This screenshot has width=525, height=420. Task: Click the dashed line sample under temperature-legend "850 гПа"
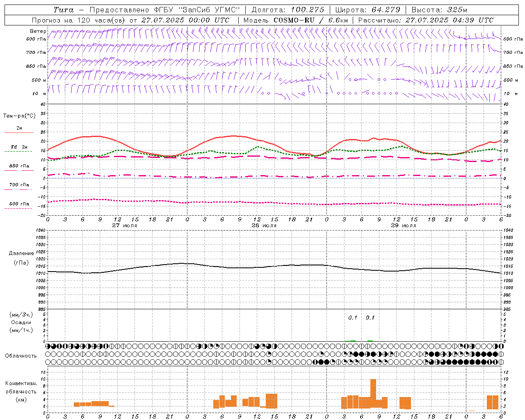(x=19, y=171)
